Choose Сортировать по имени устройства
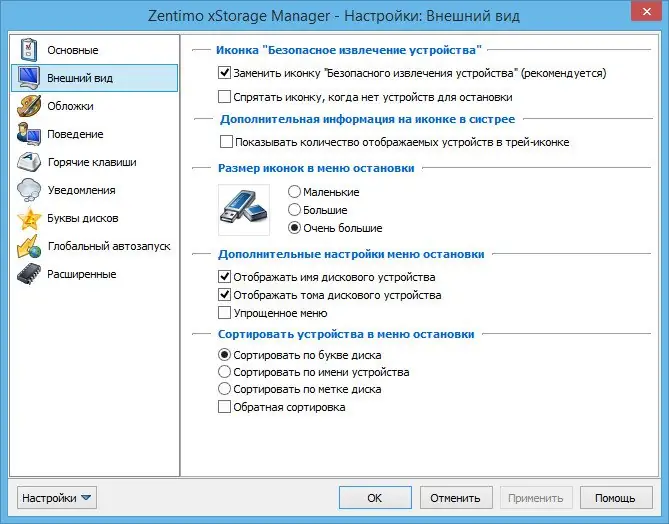The width and height of the screenshot is (669, 524). click(x=224, y=372)
